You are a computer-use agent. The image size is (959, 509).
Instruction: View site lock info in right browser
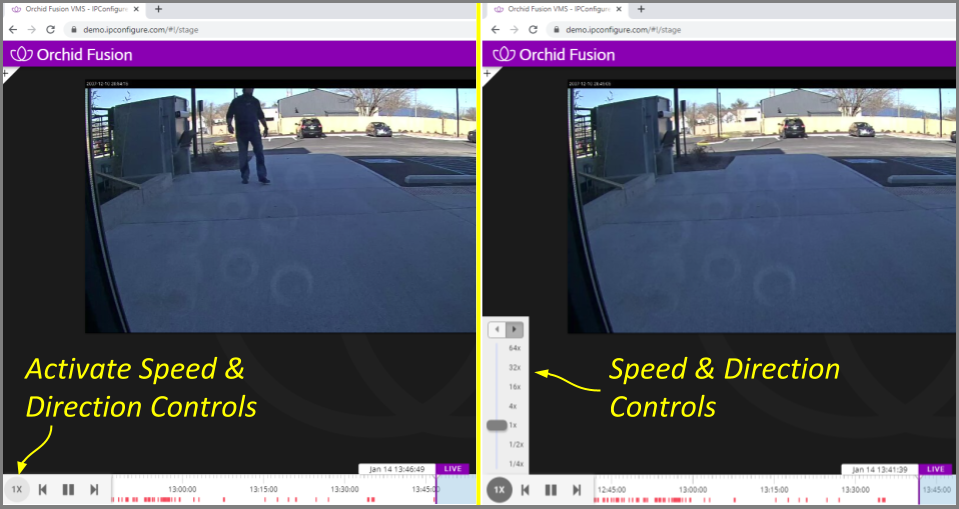pyautogui.click(x=557, y=29)
